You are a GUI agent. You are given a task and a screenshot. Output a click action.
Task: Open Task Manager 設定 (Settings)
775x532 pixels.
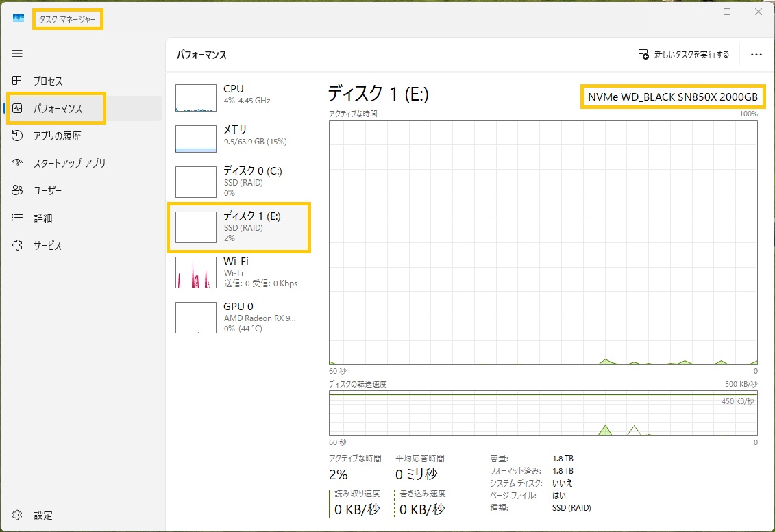coord(34,515)
